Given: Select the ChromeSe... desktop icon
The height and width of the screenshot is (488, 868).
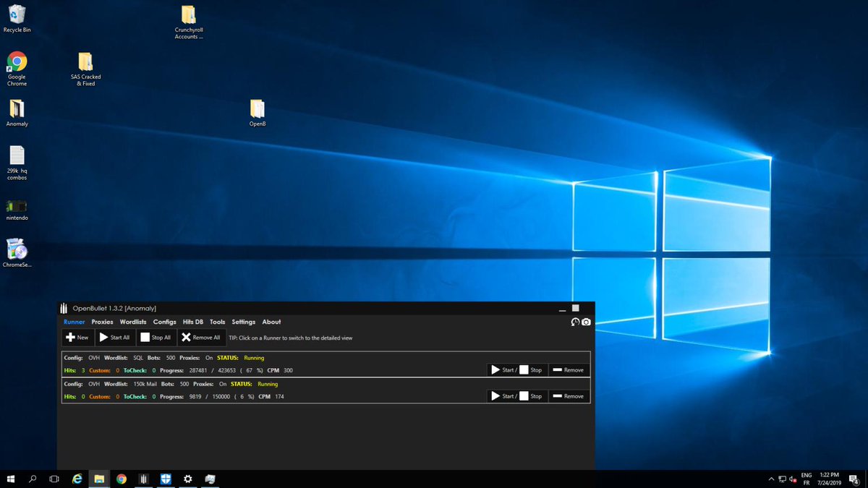Looking at the screenshot, I should click(17, 253).
